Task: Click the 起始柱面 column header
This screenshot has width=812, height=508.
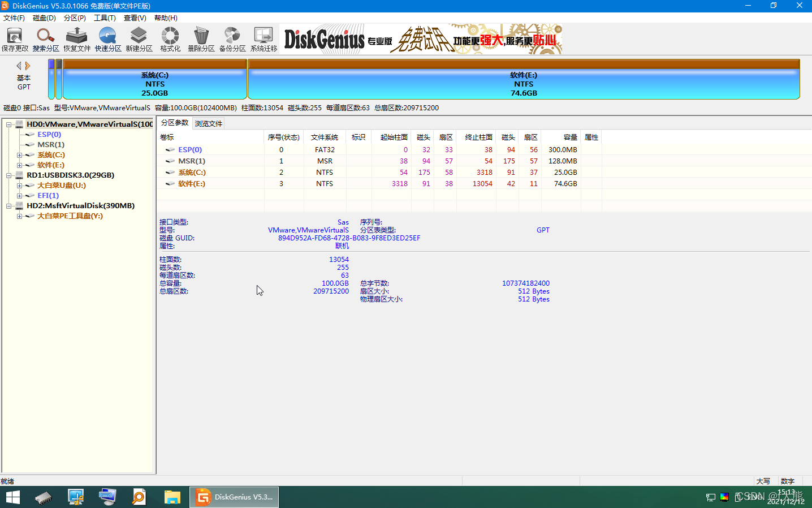Action: pos(392,137)
